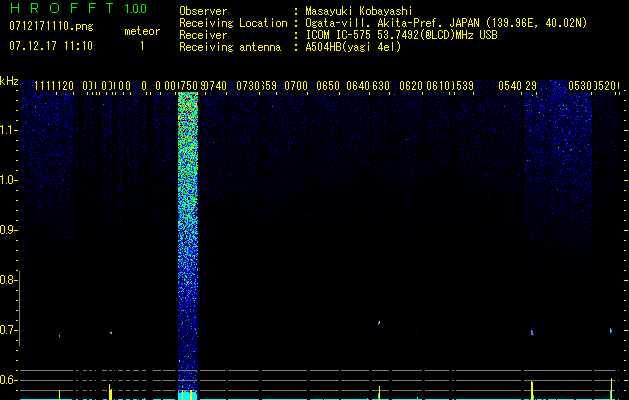Screen dimensions: 629x400
Task: Click the 0620 time label
Action: pos(411,85)
